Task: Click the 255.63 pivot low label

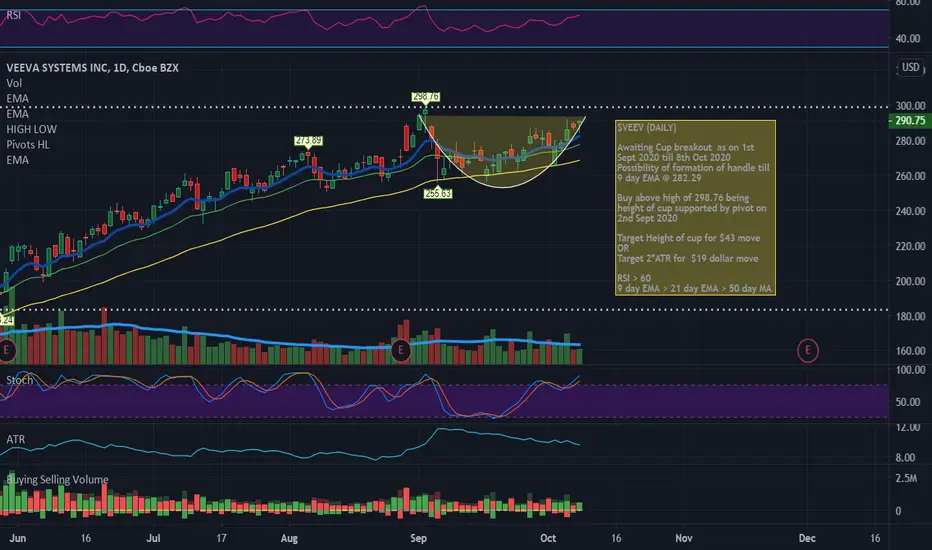Action: click(x=438, y=193)
